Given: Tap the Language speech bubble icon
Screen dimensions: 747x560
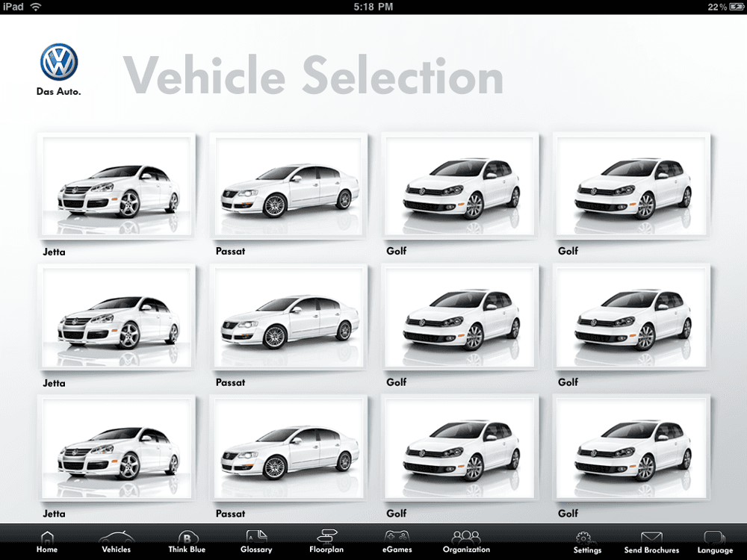Looking at the screenshot, I should [x=715, y=538].
